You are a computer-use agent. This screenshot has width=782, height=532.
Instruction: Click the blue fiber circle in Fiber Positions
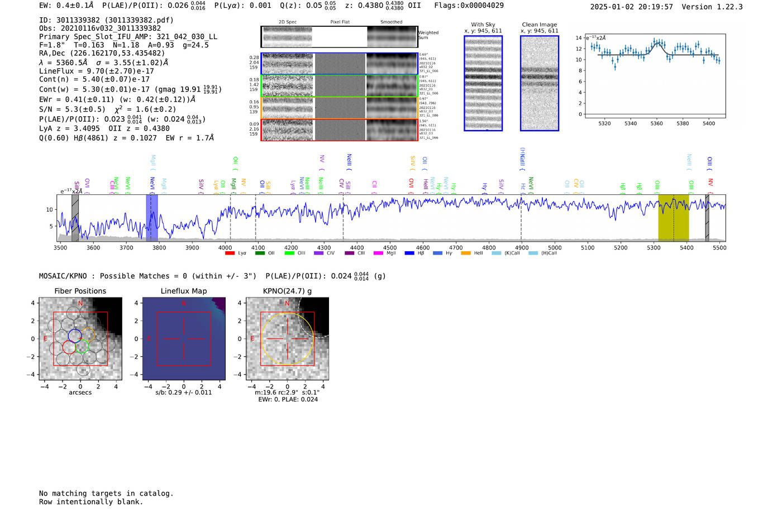[x=75, y=336]
